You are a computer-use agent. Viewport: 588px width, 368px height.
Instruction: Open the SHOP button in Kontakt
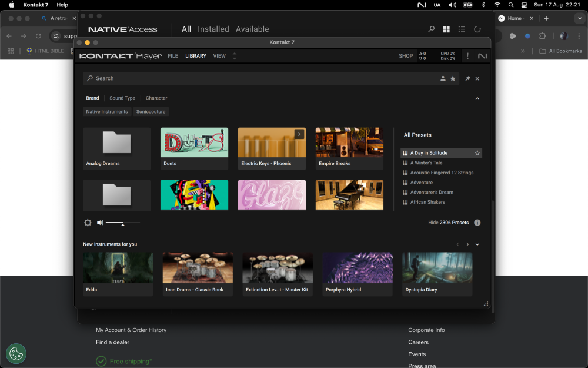tap(406, 56)
